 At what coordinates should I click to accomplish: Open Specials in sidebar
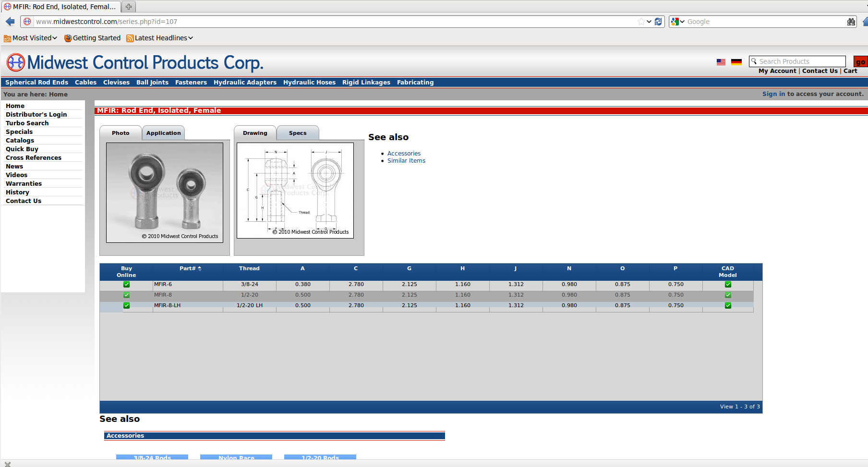(x=19, y=132)
